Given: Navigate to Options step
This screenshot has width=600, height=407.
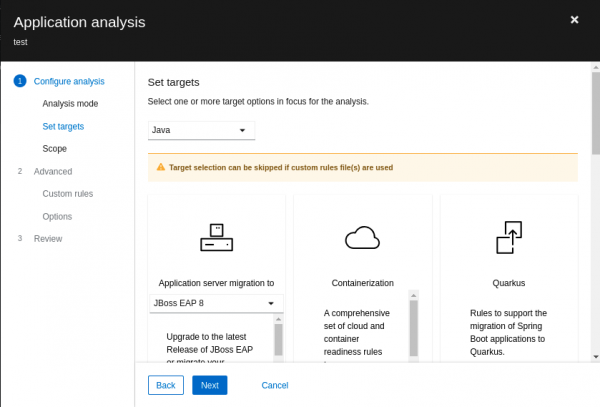Looking at the screenshot, I should point(57,216).
